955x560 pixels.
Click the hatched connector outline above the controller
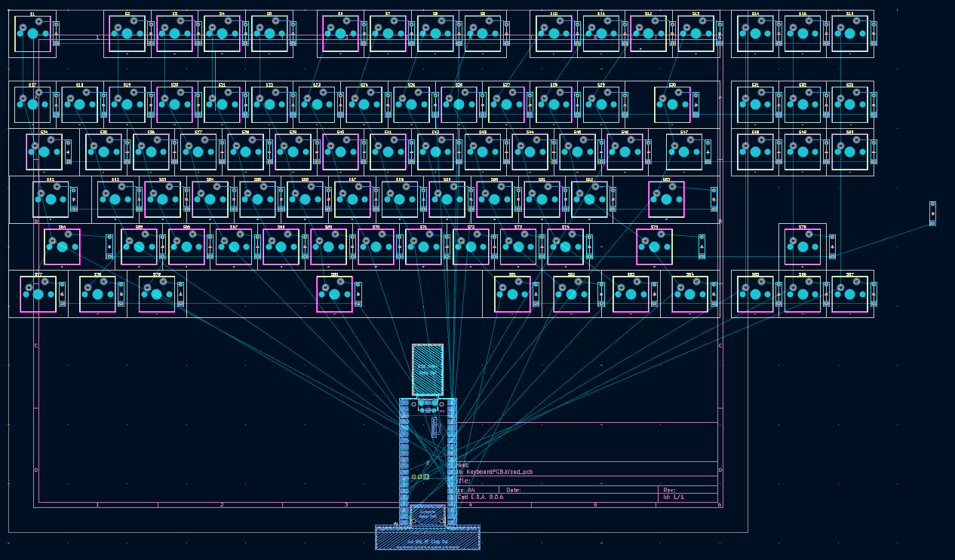click(x=428, y=369)
